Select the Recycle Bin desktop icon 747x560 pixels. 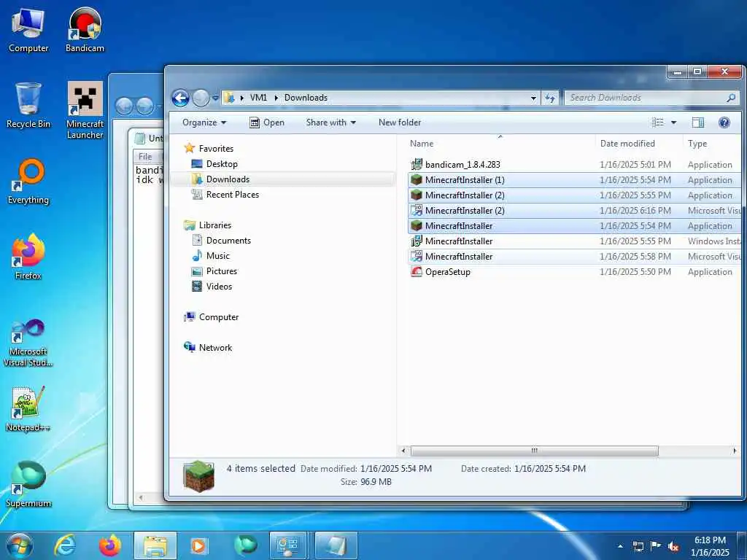(28, 105)
